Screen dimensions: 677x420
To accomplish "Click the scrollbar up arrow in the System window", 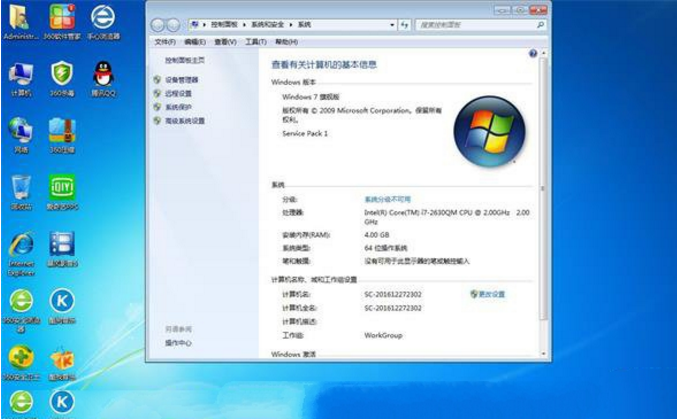I will [544, 53].
